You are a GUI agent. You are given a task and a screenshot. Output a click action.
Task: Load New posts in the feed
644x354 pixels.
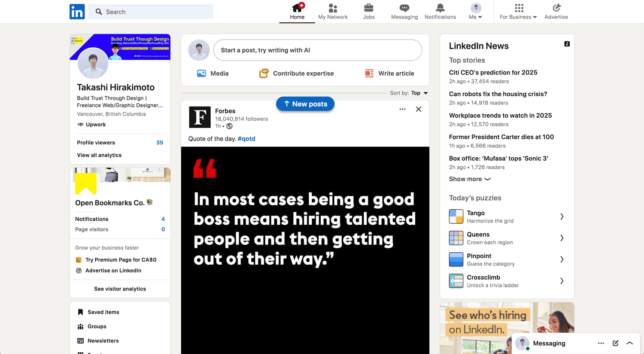click(305, 104)
